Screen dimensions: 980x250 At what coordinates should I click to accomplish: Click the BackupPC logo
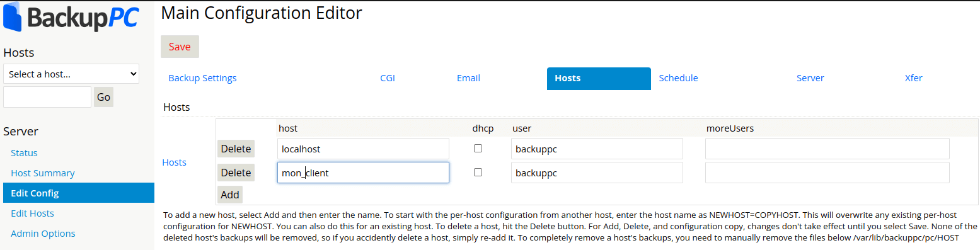pyautogui.click(x=71, y=18)
